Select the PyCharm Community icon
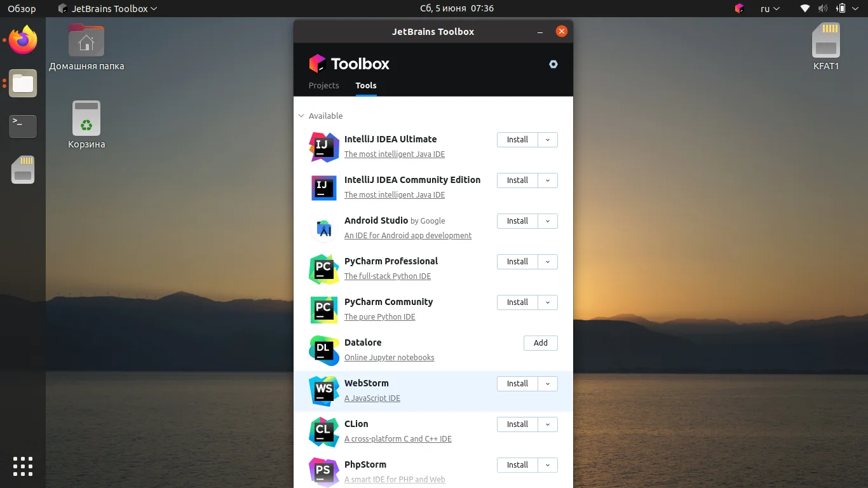This screenshot has width=868, height=488. (323, 309)
